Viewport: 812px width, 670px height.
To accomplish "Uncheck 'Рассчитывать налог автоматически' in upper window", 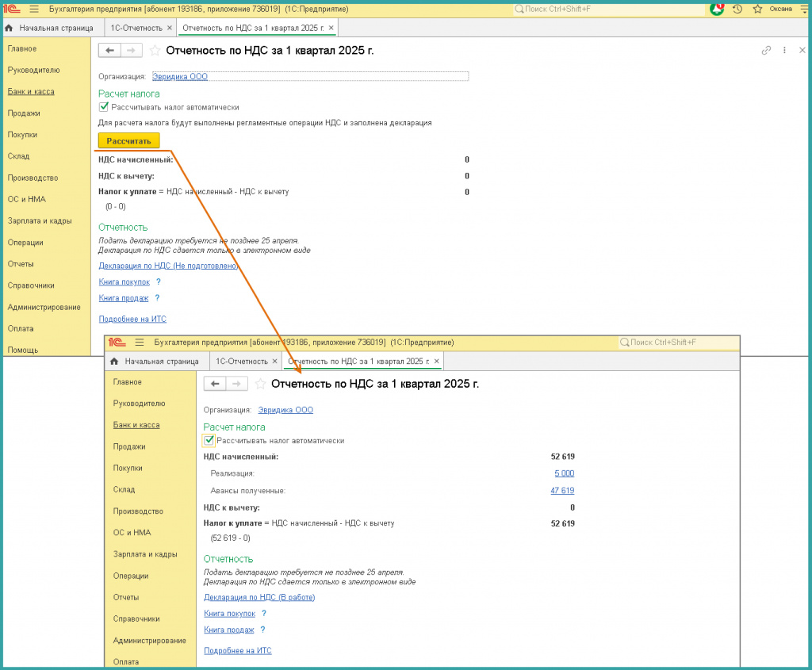I will 104,107.
